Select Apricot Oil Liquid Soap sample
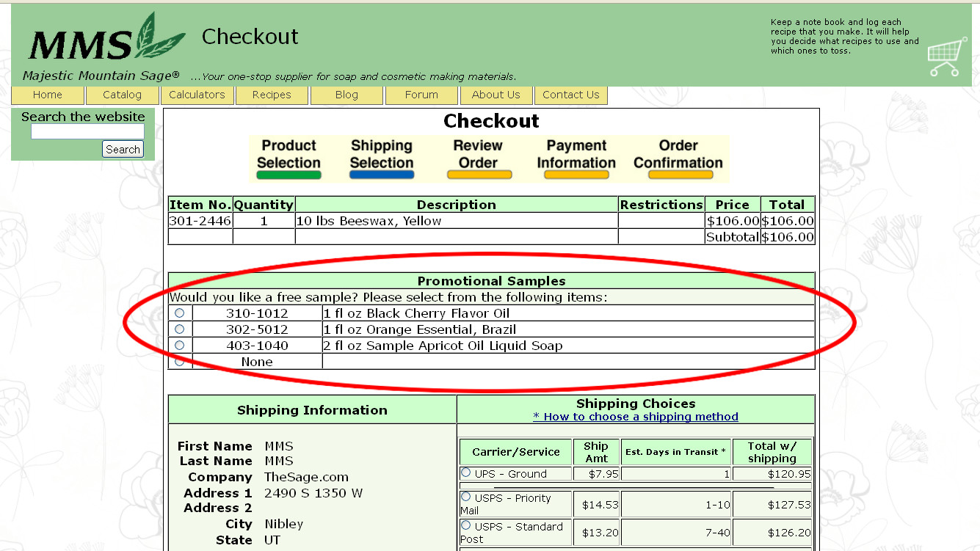The height and width of the screenshot is (551, 980). [x=180, y=346]
